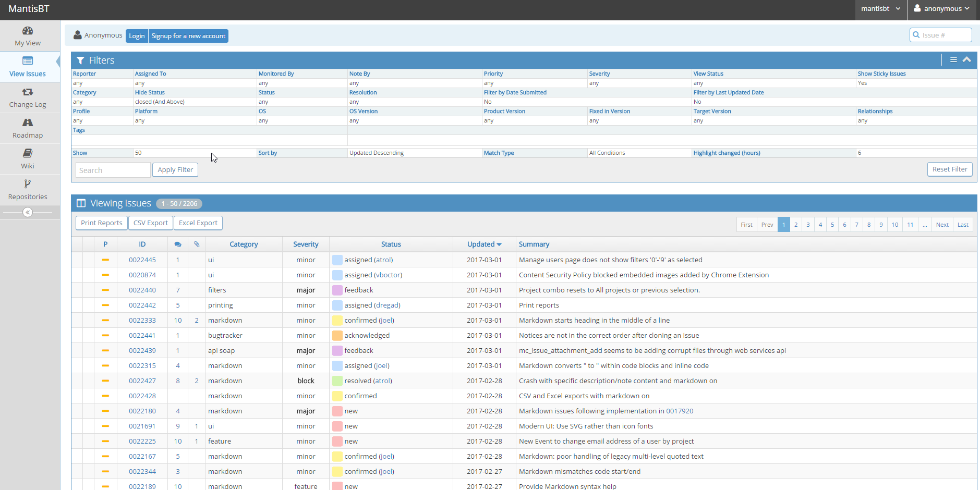Open issue 0022445 link
Image resolution: width=980 pixels, height=490 pixels.
tap(142, 260)
